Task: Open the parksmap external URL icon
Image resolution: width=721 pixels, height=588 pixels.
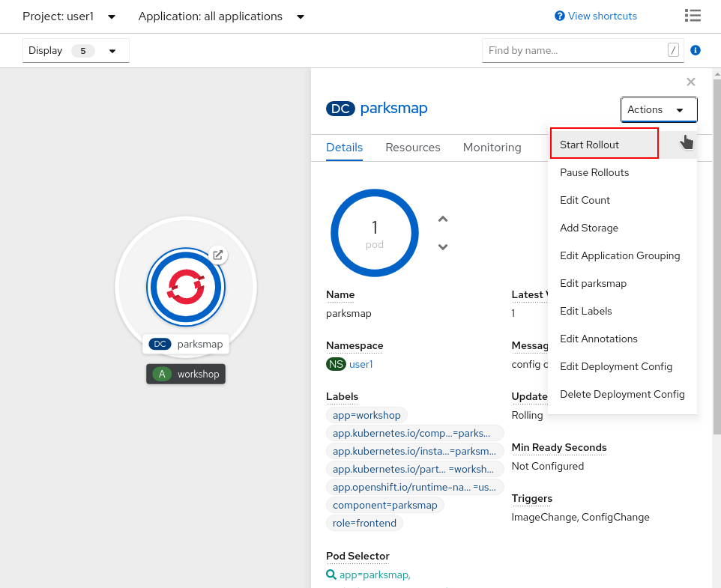Action: pyautogui.click(x=217, y=255)
